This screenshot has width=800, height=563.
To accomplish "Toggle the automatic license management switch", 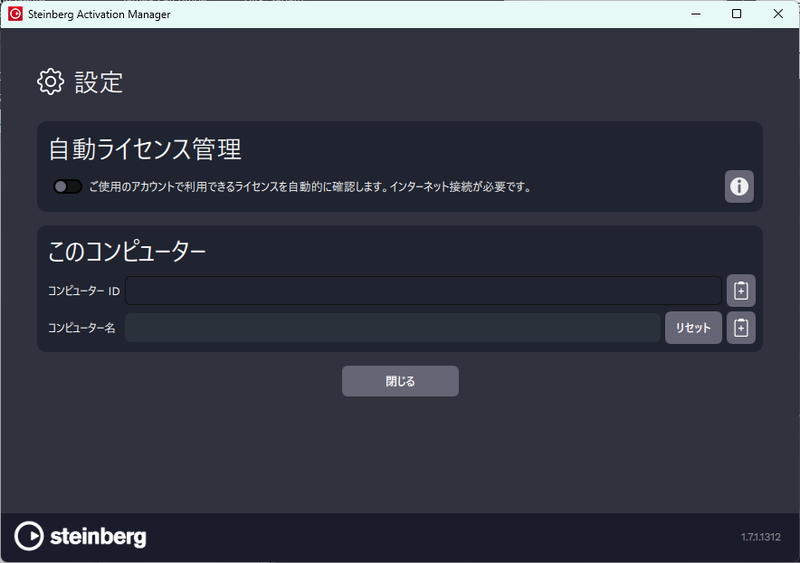I will click(x=67, y=187).
